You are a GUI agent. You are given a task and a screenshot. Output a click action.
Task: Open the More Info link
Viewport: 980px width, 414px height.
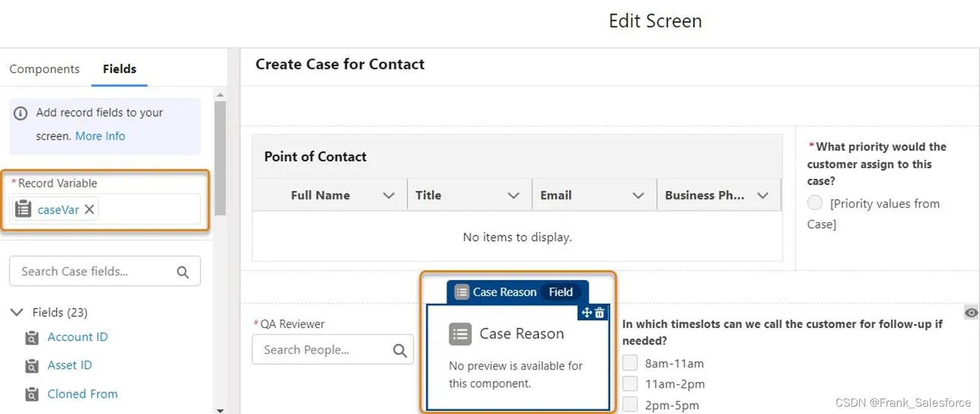click(100, 136)
